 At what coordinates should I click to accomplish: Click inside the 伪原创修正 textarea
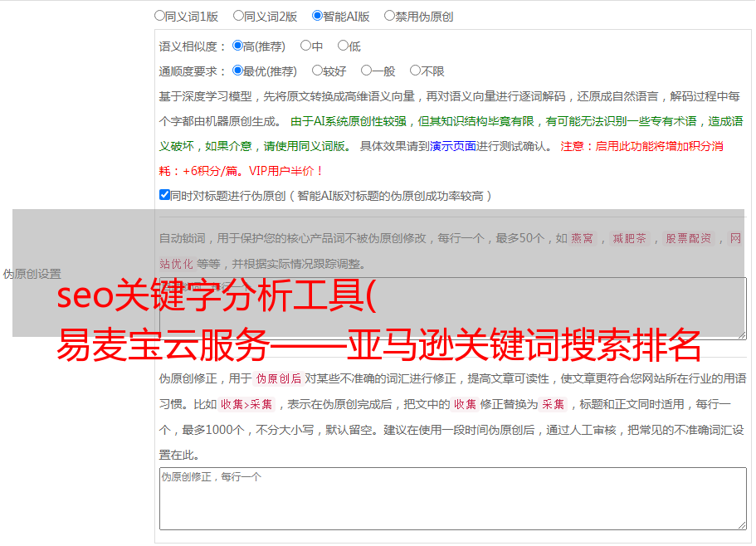tap(453, 499)
